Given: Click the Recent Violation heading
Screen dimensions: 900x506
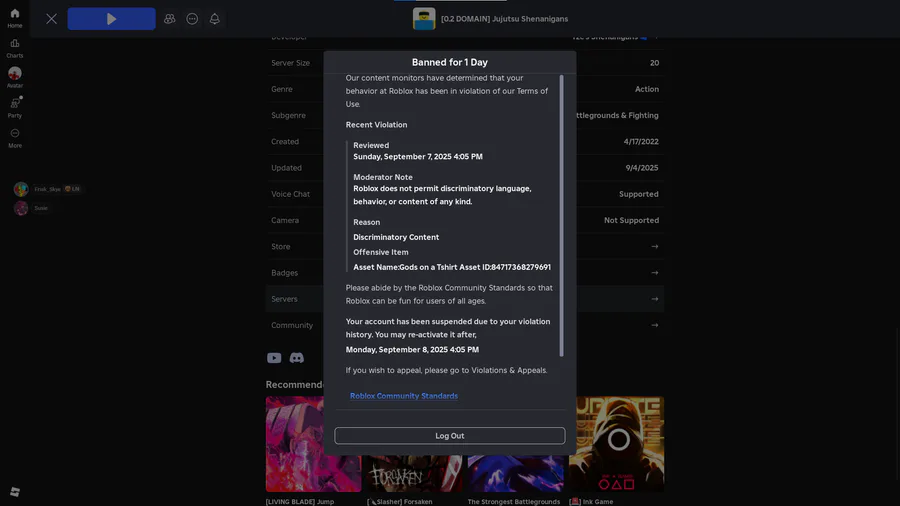Looking at the screenshot, I should (x=377, y=124).
